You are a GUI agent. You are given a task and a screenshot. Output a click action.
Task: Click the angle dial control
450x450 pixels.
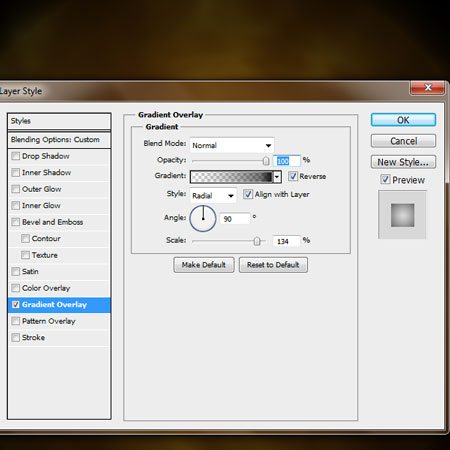[203, 218]
